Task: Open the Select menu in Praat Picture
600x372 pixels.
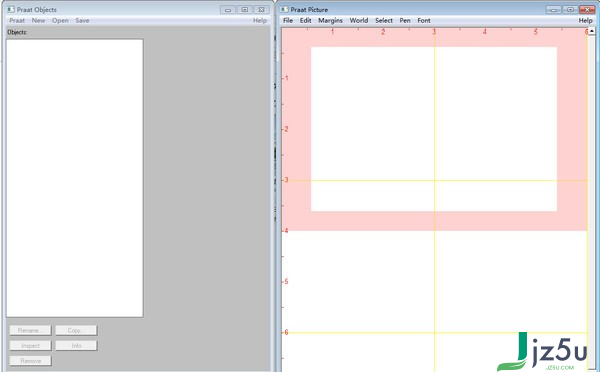Action: (384, 21)
